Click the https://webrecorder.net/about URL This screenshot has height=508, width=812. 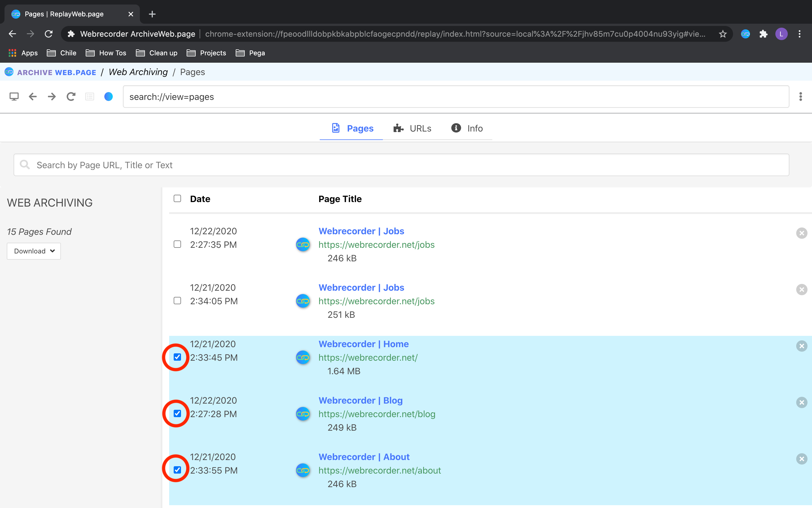click(379, 470)
